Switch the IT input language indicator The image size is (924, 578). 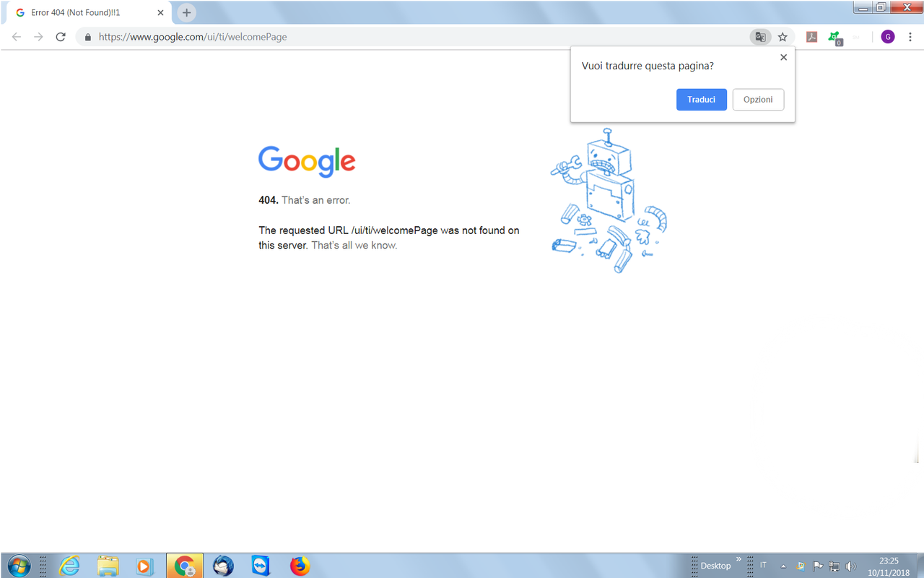tap(763, 565)
